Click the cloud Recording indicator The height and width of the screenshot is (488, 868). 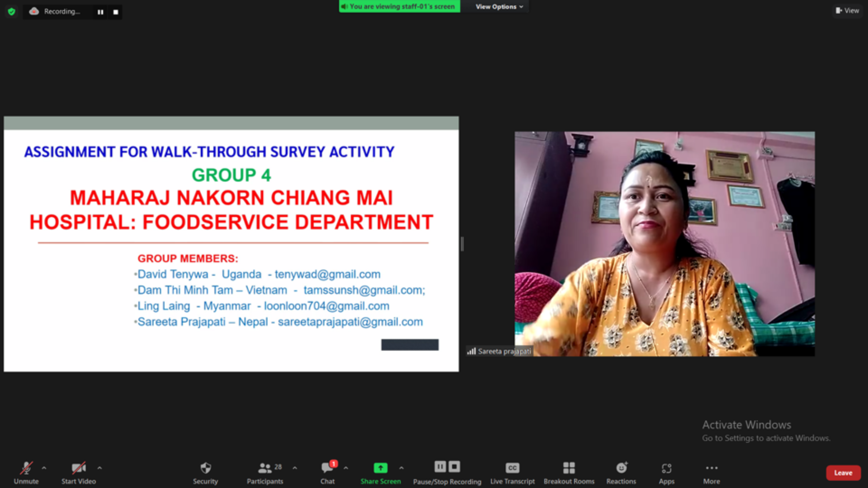click(55, 11)
